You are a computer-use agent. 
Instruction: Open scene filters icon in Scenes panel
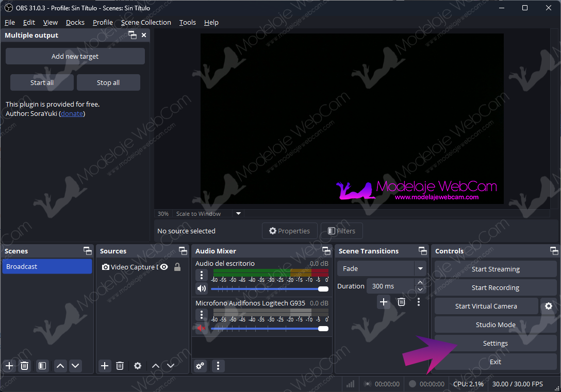[42, 366]
